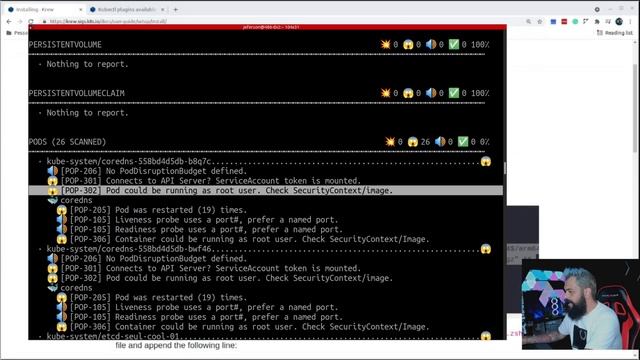The width and height of the screenshot is (640, 360).
Task: Bookmark this page with the star icon
Action: (540, 21)
